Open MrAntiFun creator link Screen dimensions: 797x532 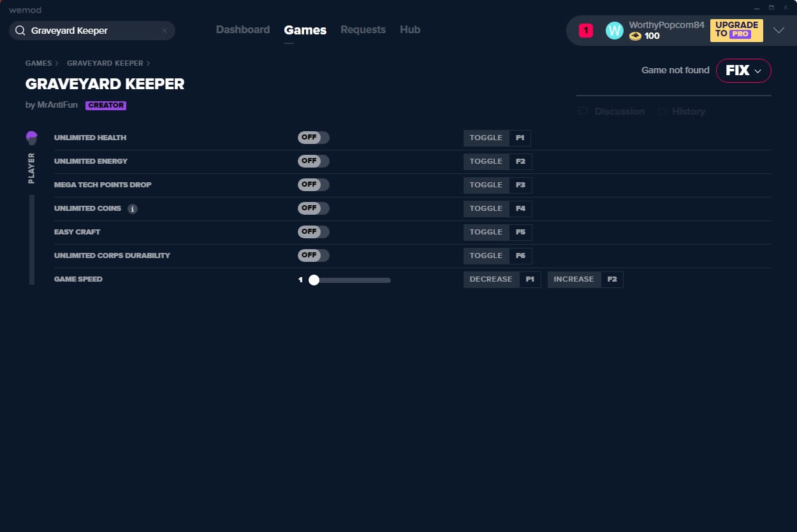(x=57, y=105)
